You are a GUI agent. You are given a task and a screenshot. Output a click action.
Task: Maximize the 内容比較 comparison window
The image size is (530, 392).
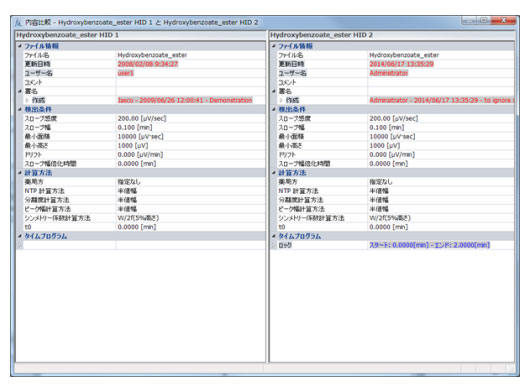pos(484,21)
